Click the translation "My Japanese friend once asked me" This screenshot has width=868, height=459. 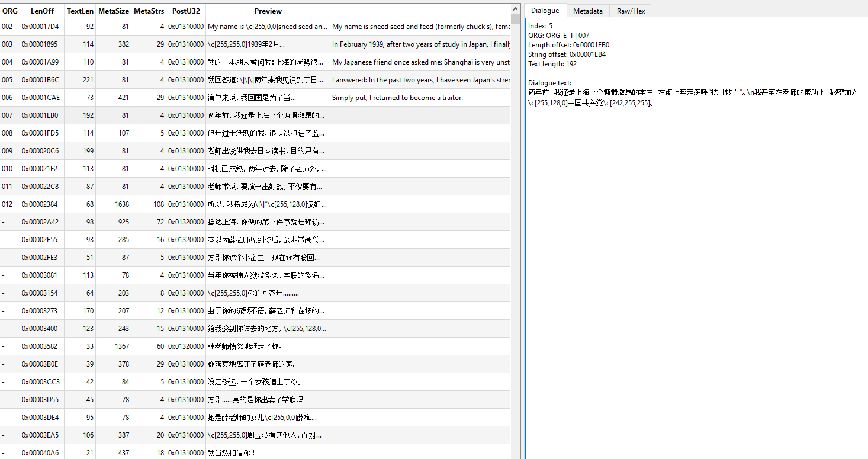(420, 62)
